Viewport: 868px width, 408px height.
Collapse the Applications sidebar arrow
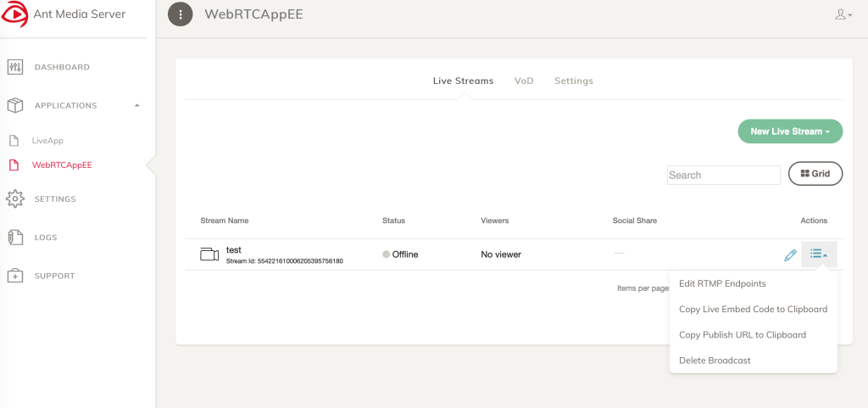click(137, 105)
